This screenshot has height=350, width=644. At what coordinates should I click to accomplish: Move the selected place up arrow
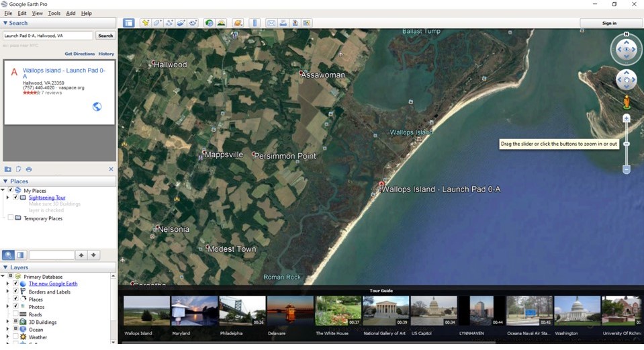pos(81,255)
